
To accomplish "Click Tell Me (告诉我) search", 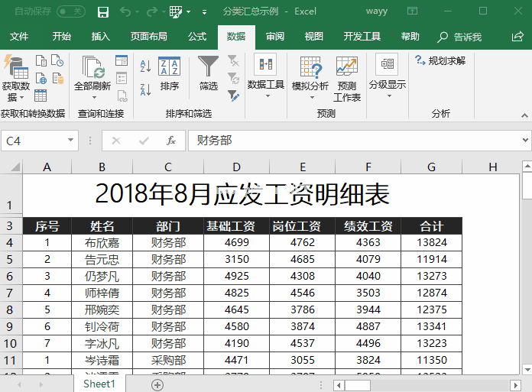I will pyautogui.click(x=459, y=37).
